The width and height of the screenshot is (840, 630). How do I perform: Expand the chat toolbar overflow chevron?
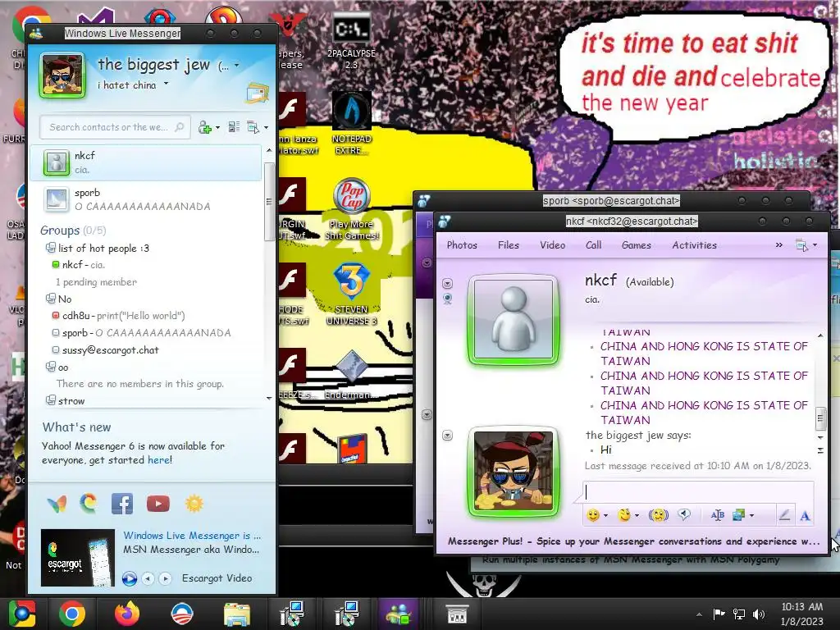pyautogui.click(x=779, y=244)
